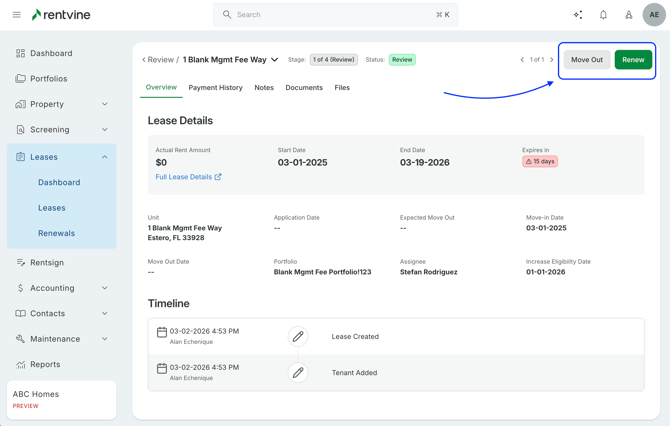The height and width of the screenshot is (426, 670).
Task: Go to next lease arrow
Action: point(552,60)
